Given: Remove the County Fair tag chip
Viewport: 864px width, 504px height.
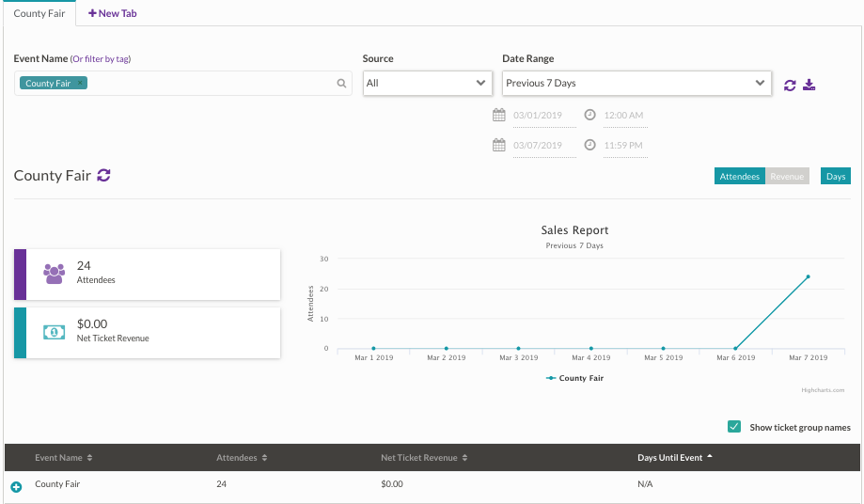Looking at the screenshot, I should tap(81, 84).
